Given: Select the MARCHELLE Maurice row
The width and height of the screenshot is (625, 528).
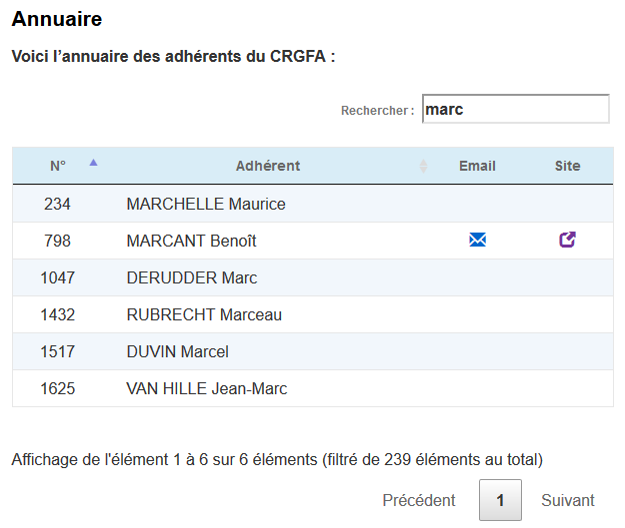Looking at the screenshot, I should 313,204.
